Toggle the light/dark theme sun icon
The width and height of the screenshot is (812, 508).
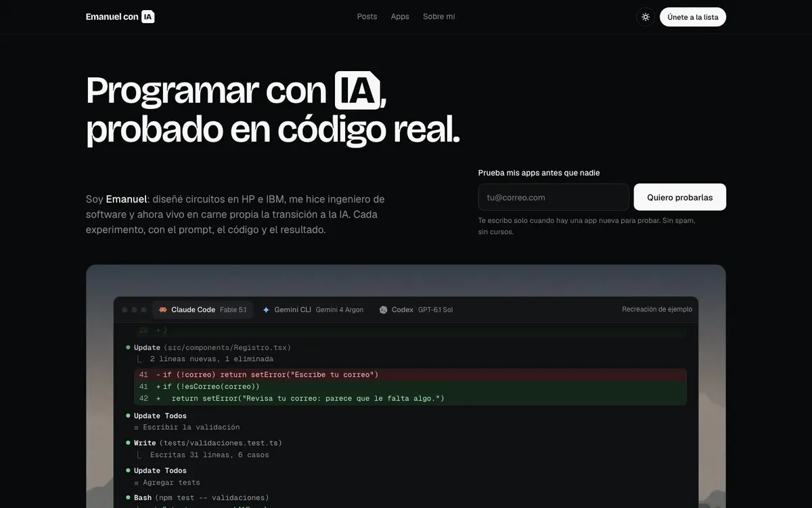646,17
